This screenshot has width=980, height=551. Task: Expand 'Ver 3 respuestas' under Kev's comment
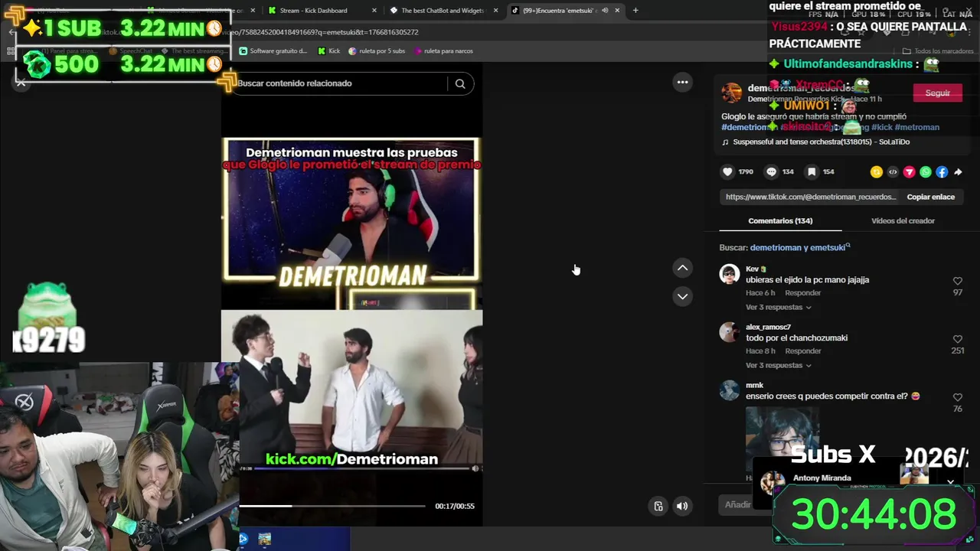click(x=778, y=308)
